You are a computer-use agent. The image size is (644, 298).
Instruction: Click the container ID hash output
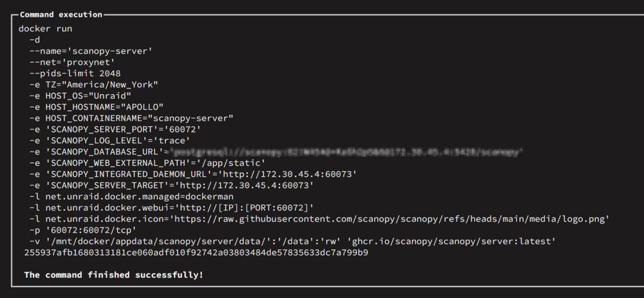point(196,252)
